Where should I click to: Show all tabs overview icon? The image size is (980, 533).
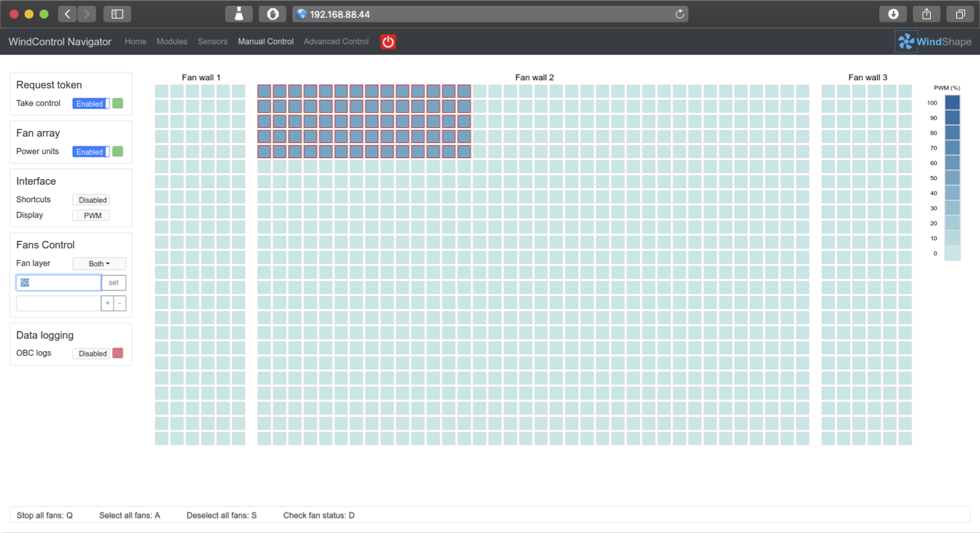coord(960,14)
